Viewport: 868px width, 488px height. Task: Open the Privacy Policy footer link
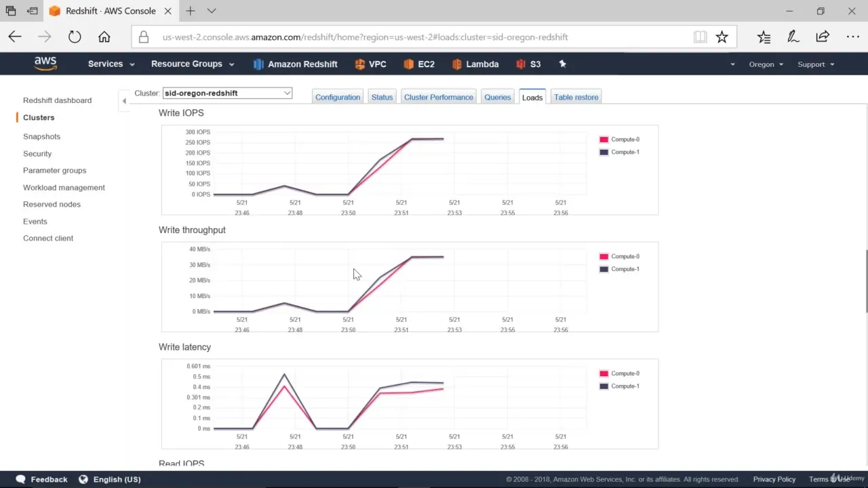tap(774, 479)
